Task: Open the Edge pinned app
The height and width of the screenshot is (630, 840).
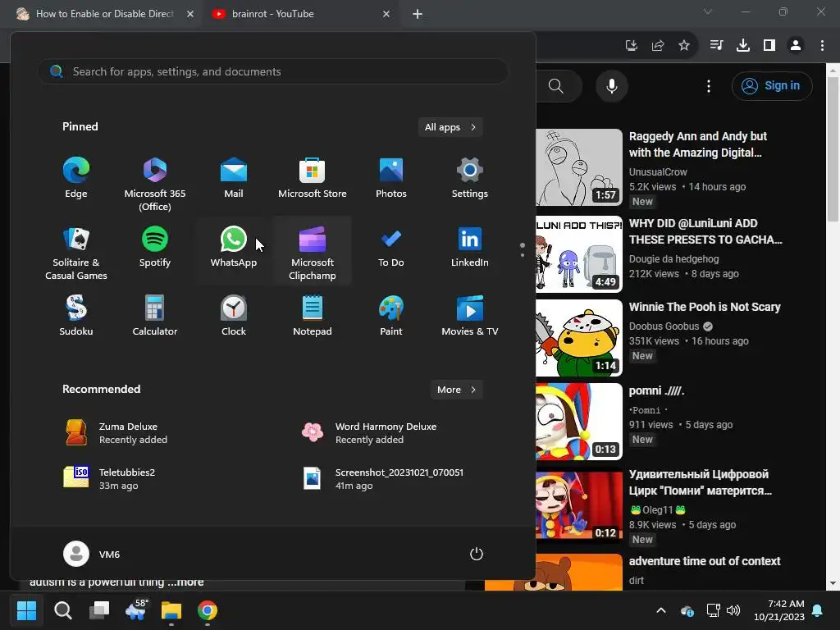Action: [76, 179]
